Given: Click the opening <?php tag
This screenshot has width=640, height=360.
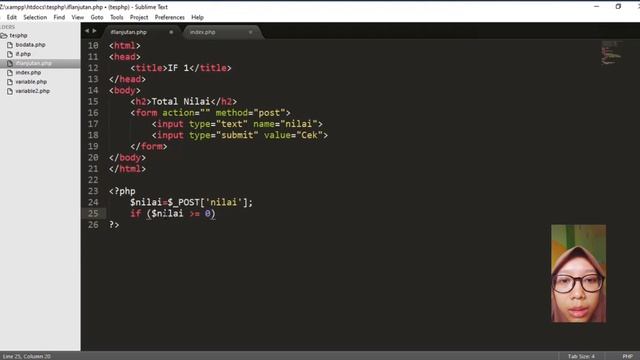Looking at the screenshot, I should coord(122,191).
